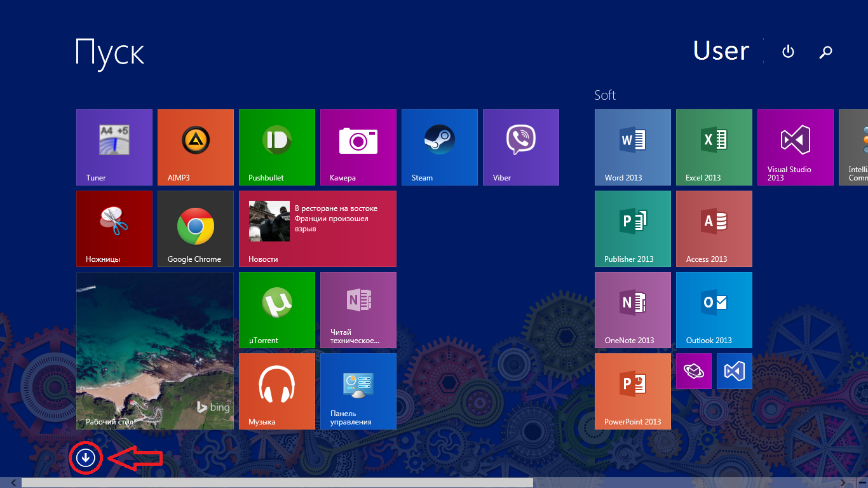Launch Google Chrome tile

(x=196, y=229)
